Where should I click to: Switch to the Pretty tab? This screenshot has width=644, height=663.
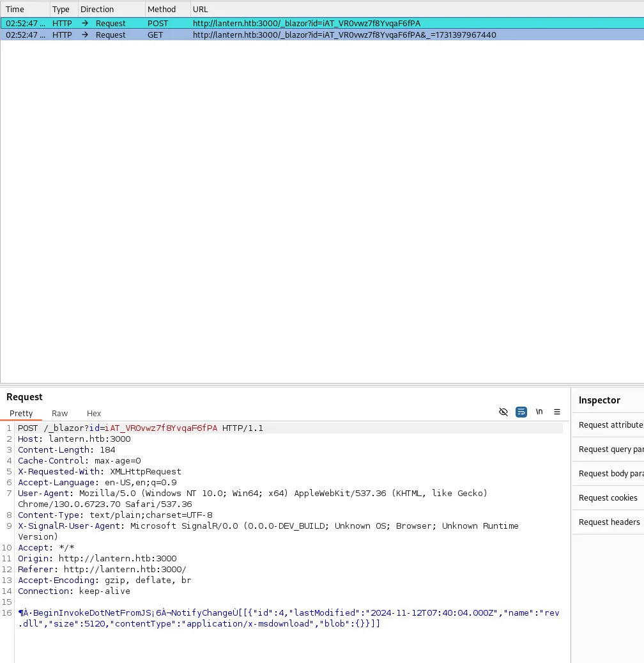point(21,414)
